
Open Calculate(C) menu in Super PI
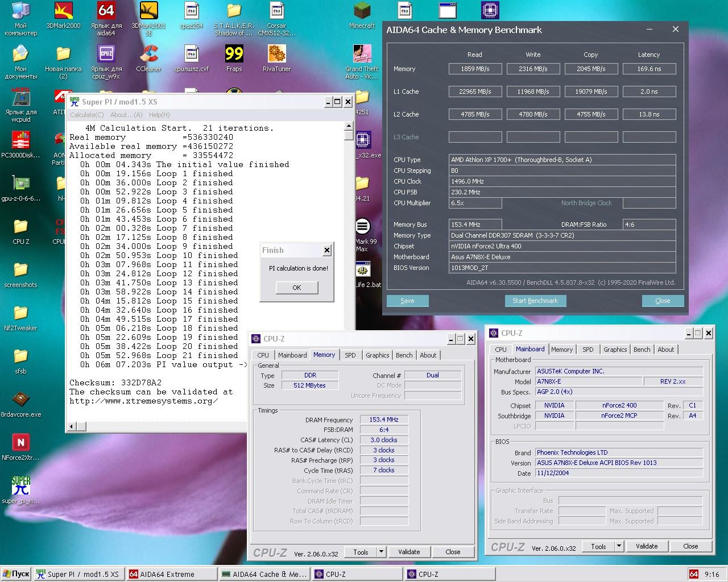click(x=87, y=114)
